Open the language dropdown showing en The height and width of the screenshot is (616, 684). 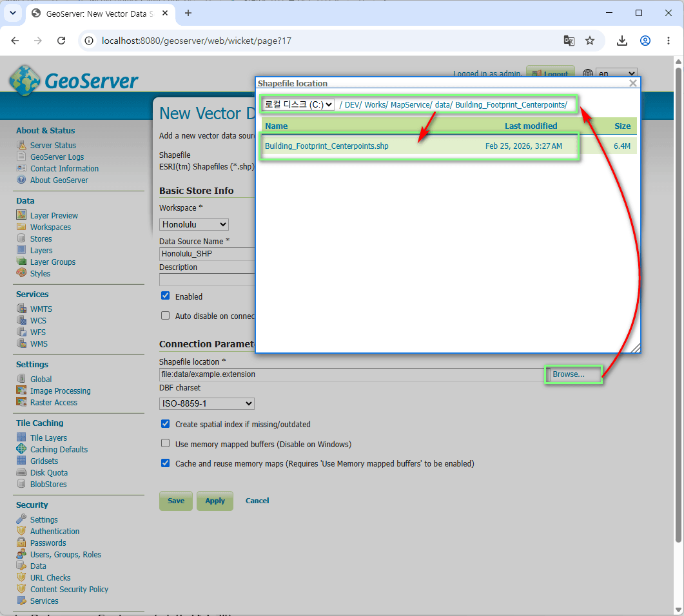point(616,73)
